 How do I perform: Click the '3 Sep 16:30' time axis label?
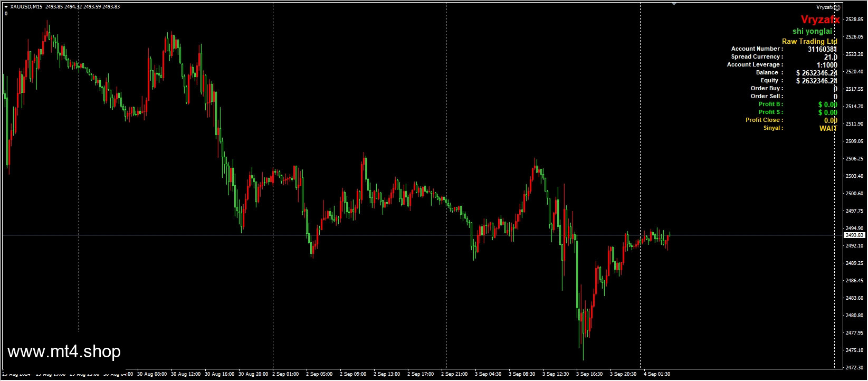coord(589,374)
